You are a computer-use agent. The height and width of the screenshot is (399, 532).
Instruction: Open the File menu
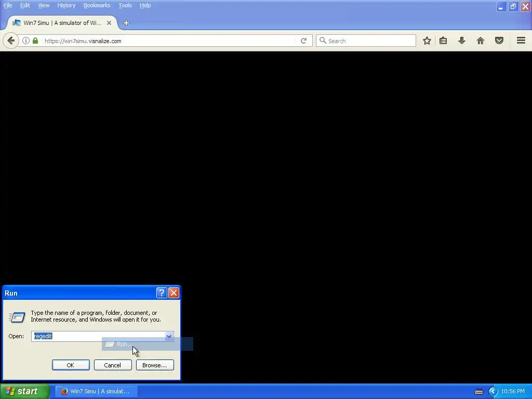point(8,5)
